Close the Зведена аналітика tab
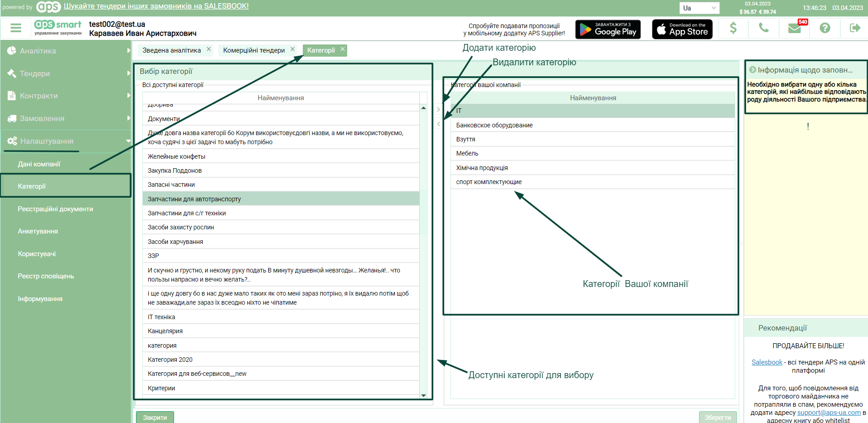This screenshot has height=423, width=868. (x=209, y=49)
